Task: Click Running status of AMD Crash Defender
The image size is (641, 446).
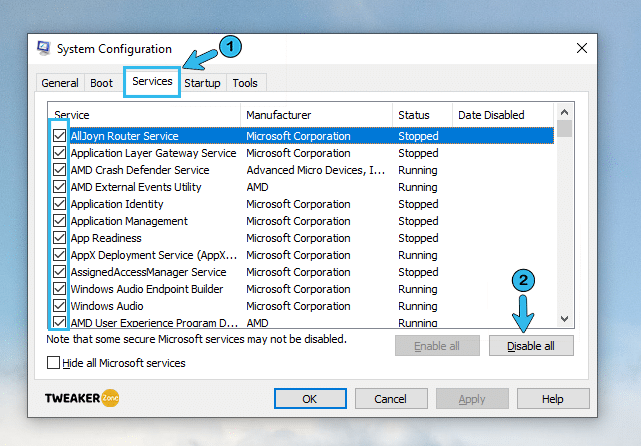Action: click(418, 170)
